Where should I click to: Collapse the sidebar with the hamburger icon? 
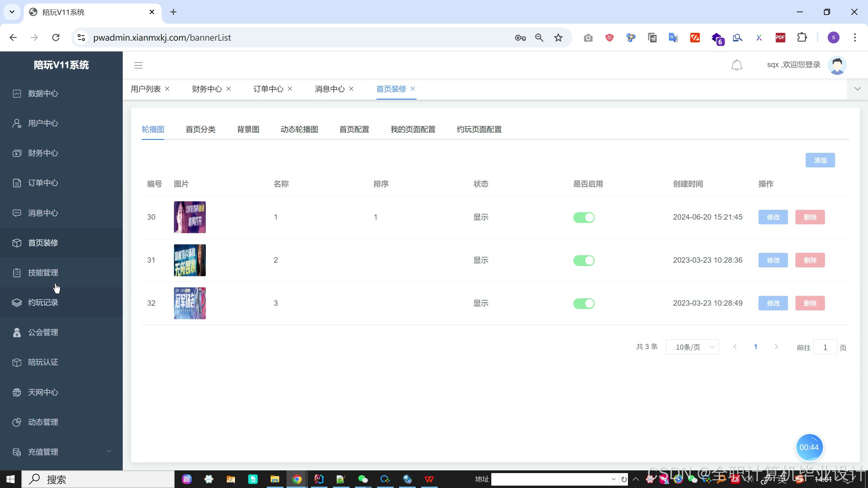(x=138, y=65)
